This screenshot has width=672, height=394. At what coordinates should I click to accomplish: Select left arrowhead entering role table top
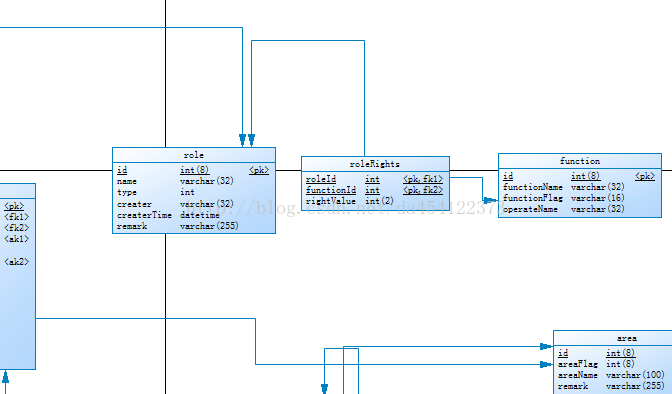pos(243,140)
